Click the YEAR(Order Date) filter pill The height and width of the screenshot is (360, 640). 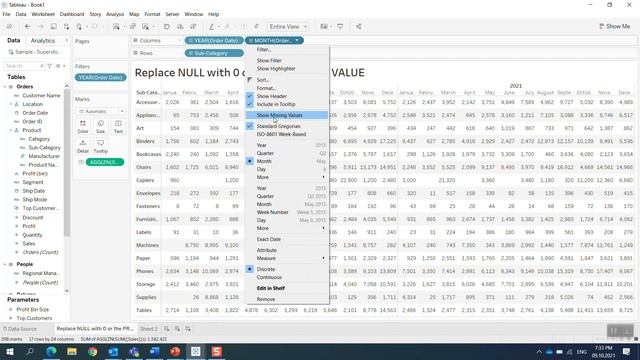(x=100, y=78)
